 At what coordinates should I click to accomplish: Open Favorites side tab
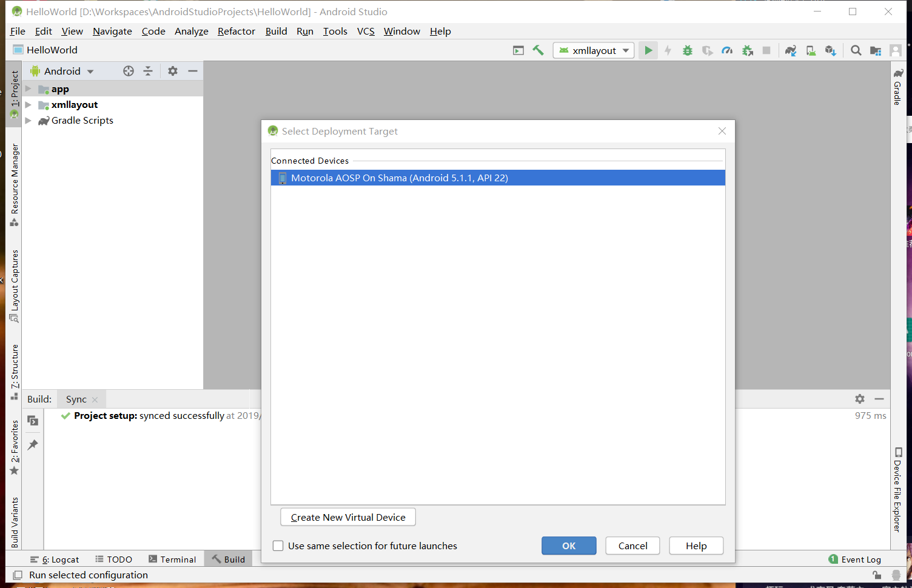point(15,448)
